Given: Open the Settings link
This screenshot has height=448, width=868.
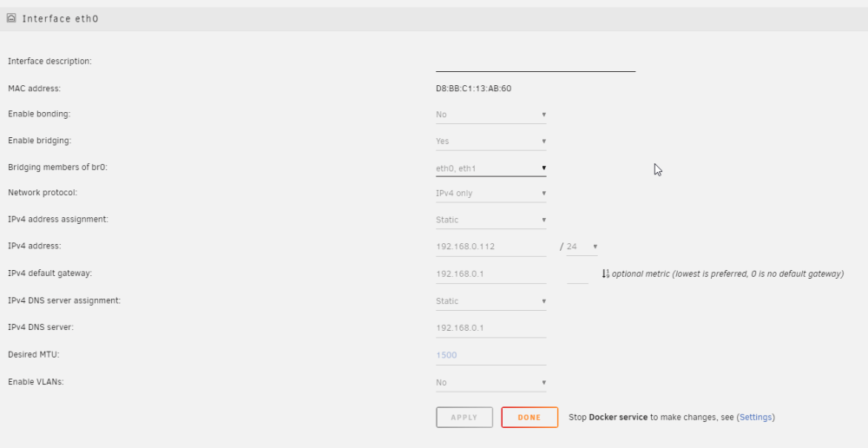Looking at the screenshot, I should coord(756,418).
